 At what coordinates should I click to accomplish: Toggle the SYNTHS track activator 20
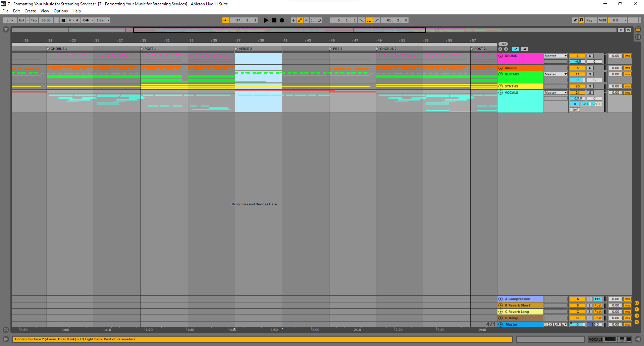click(578, 86)
